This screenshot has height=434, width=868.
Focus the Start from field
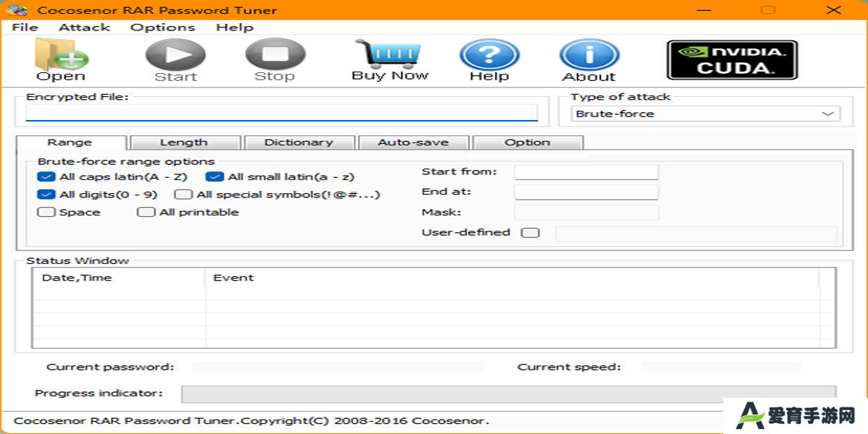(x=587, y=172)
